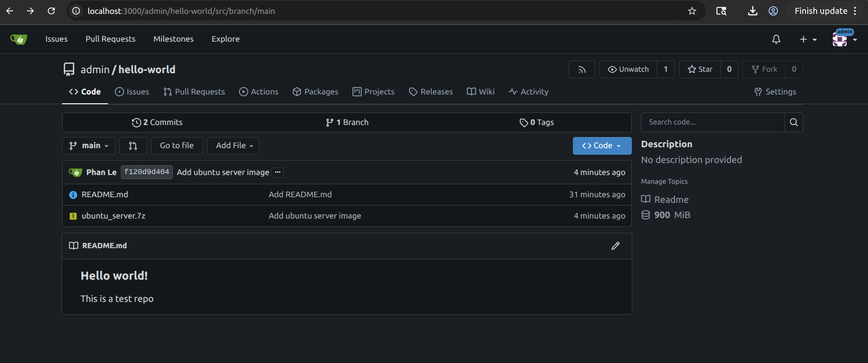The image size is (868, 363).
Task: Star the hello-world repository
Action: coord(700,69)
